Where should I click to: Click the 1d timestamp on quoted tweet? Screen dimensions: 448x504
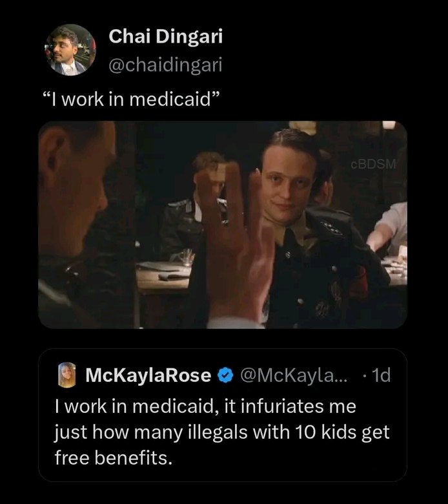[382, 375]
